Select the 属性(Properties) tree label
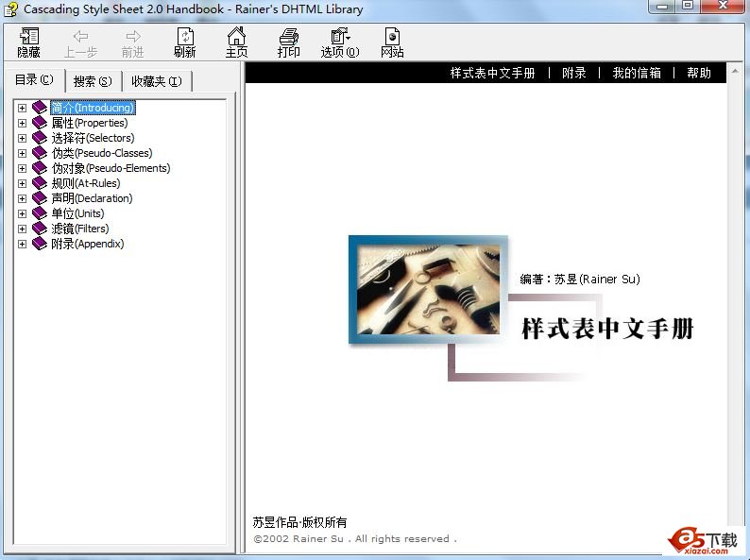This screenshot has height=560, width=750. click(90, 123)
